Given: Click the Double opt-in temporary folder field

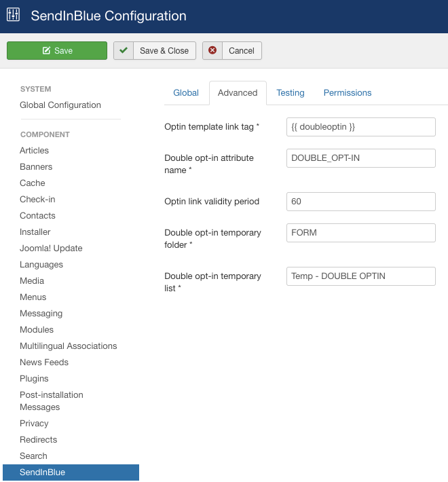Looking at the screenshot, I should tap(360, 233).
